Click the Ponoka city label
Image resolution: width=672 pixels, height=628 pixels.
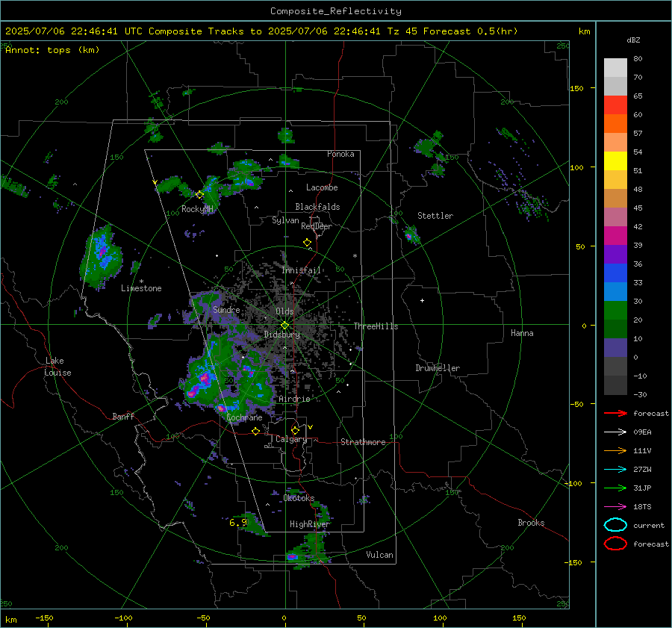coord(340,154)
